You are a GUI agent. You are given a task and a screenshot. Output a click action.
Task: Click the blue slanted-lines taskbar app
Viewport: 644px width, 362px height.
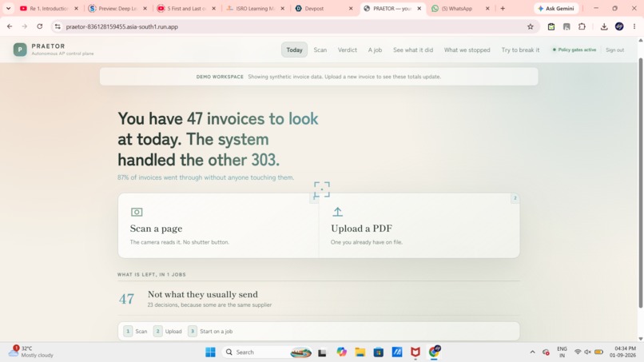point(397,352)
